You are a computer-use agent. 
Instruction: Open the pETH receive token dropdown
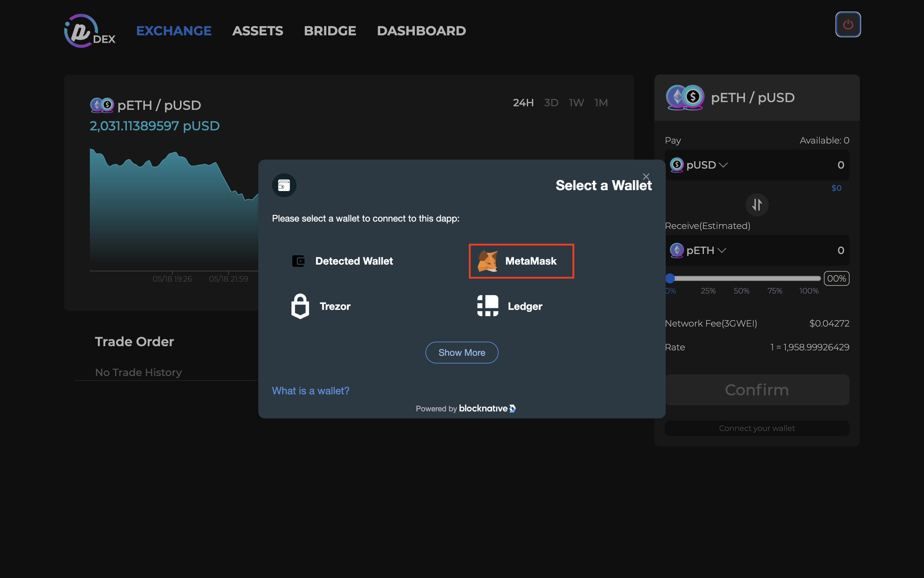pos(698,250)
